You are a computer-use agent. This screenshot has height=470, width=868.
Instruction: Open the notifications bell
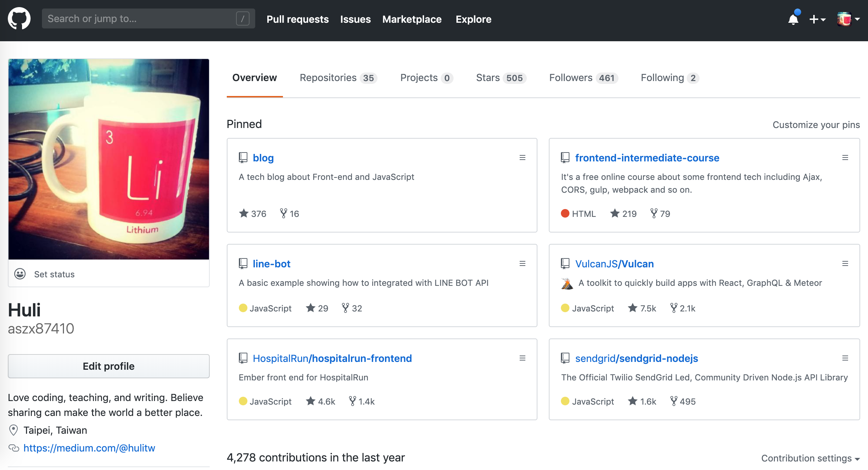tap(793, 19)
